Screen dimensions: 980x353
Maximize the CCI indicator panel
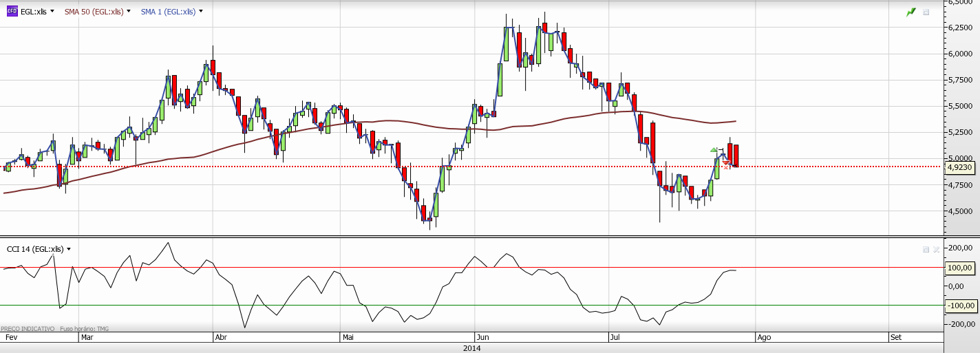[x=926, y=249]
